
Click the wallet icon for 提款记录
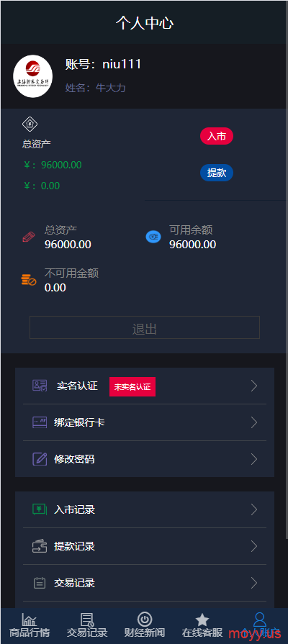(40, 546)
